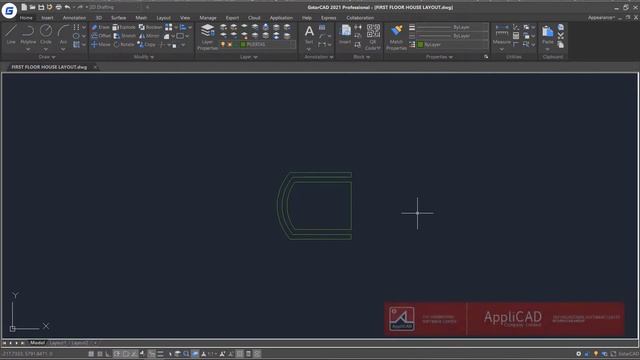The height and width of the screenshot is (360, 640).
Task: Select the Arc tool
Action: 63,33
